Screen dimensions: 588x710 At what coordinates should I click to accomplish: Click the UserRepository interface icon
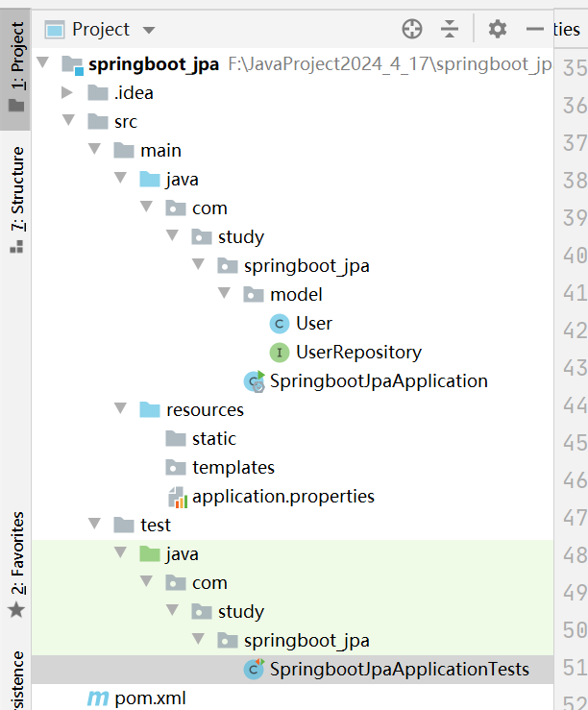coord(280,353)
